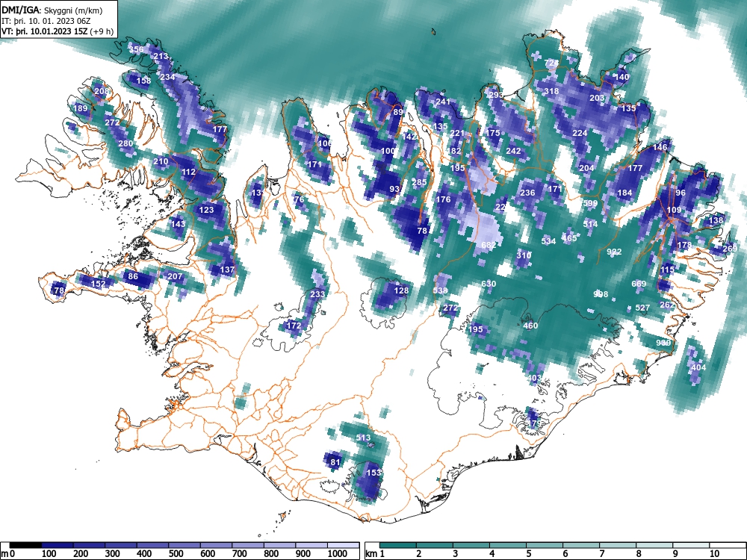Click the '146' visibility value
This screenshot has height=560, width=747.
click(660, 147)
